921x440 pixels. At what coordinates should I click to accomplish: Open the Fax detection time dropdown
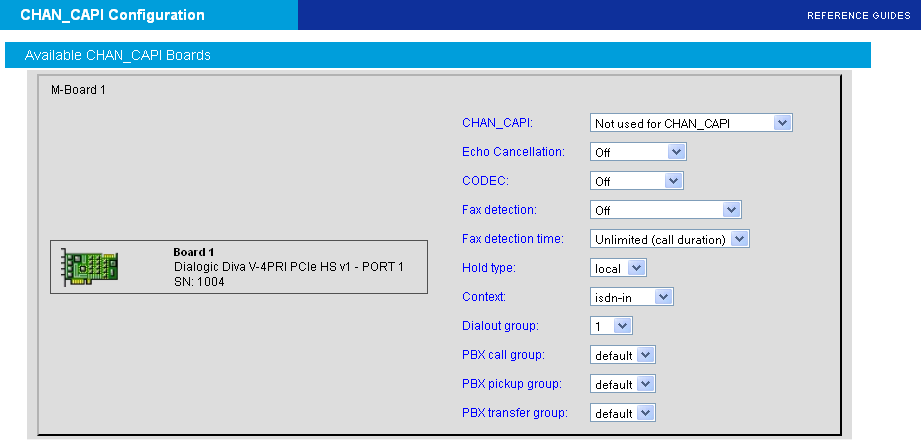click(x=670, y=239)
